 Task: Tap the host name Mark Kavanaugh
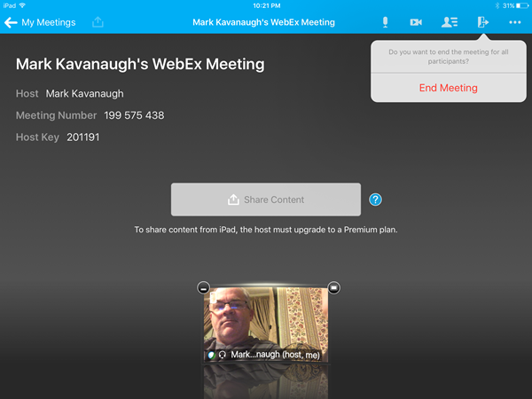85,94
